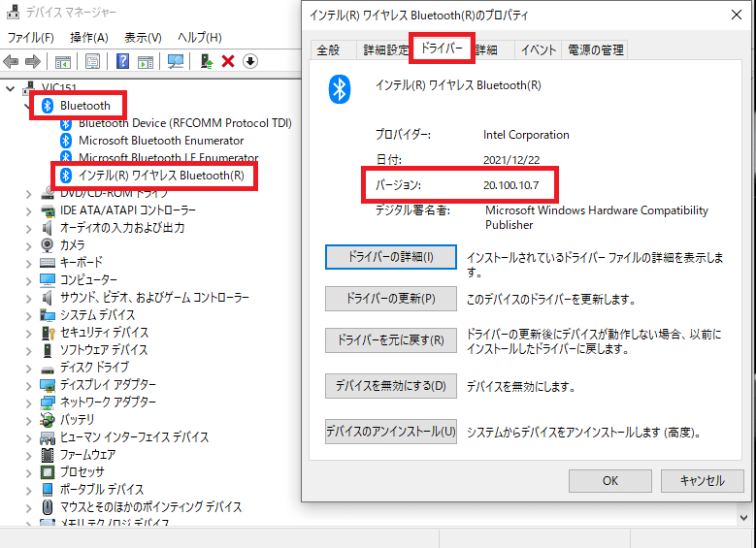The width and height of the screenshot is (756, 548).
Task: Click the マウス pointing devices category icon
Action: 48,507
